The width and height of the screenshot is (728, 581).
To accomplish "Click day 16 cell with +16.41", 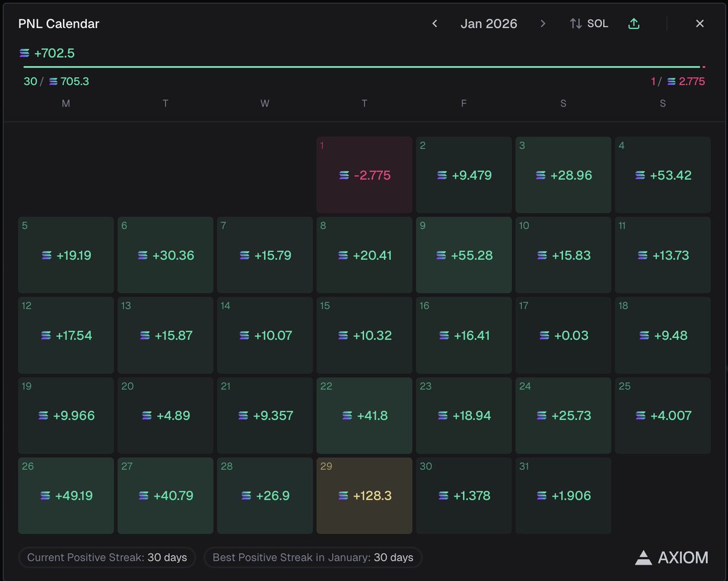I will click(x=464, y=335).
